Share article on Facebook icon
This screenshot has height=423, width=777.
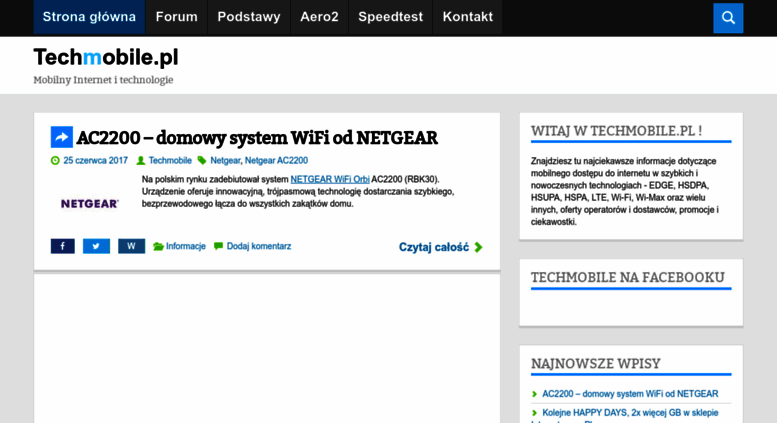coord(62,246)
